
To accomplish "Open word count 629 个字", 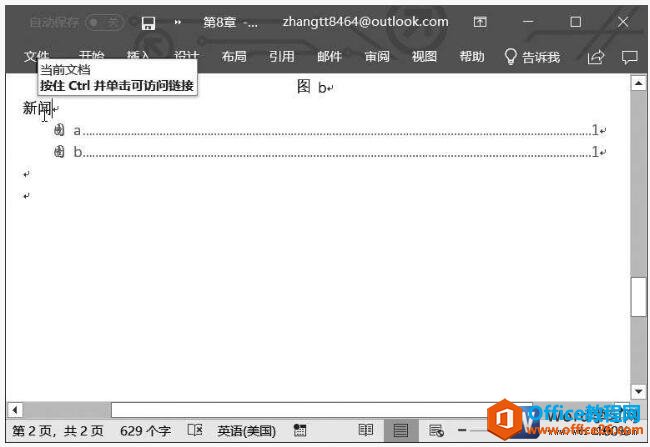I will tap(146, 431).
